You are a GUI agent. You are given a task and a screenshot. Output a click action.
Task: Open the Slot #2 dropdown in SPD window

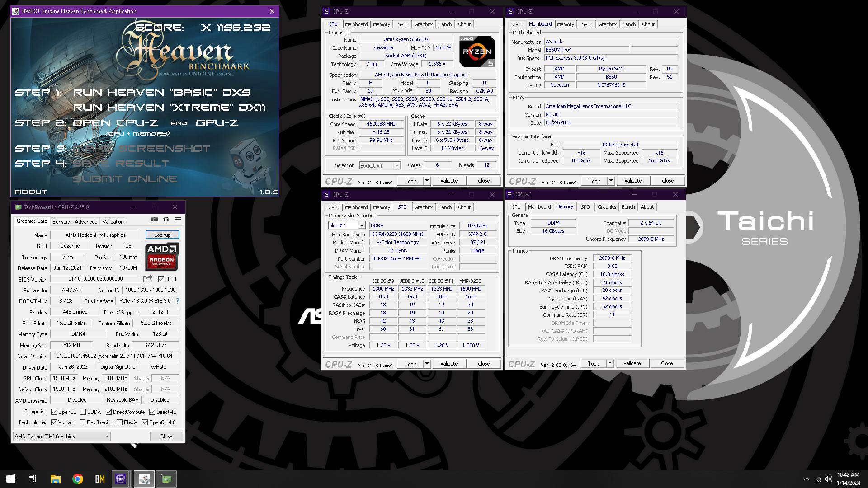pyautogui.click(x=347, y=225)
